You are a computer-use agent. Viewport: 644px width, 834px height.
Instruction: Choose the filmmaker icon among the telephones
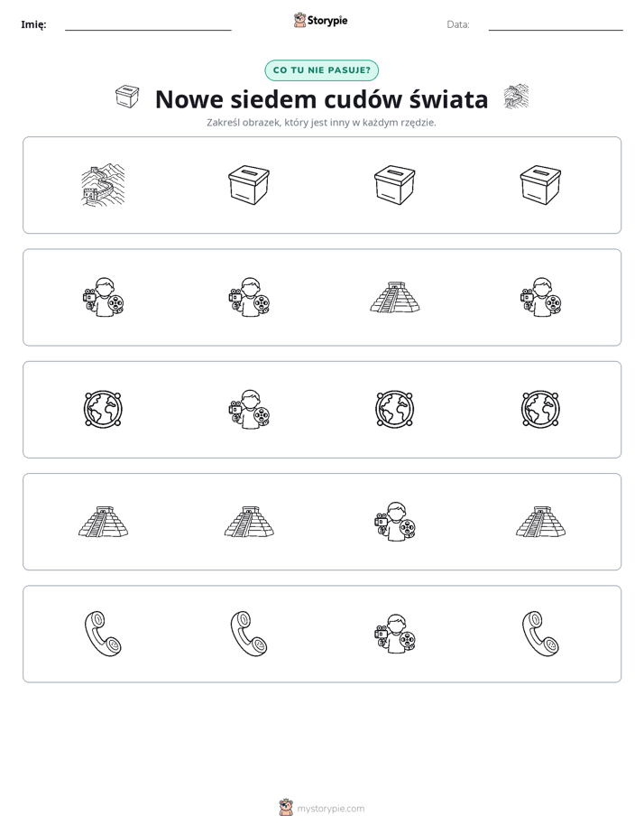tap(395, 634)
